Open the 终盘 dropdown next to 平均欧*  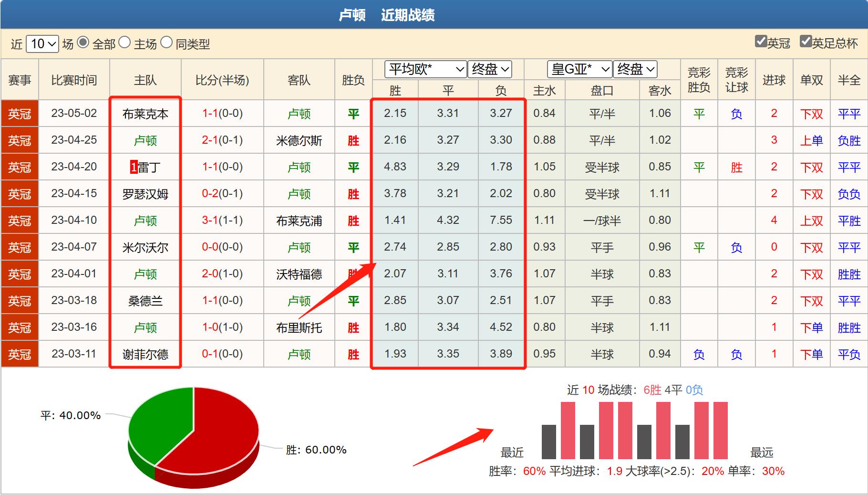(x=490, y=70)
